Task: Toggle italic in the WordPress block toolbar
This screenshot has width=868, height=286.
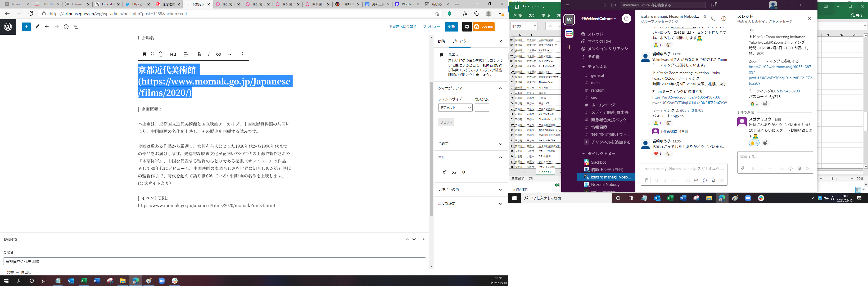Action: click(x=209, y=54)
